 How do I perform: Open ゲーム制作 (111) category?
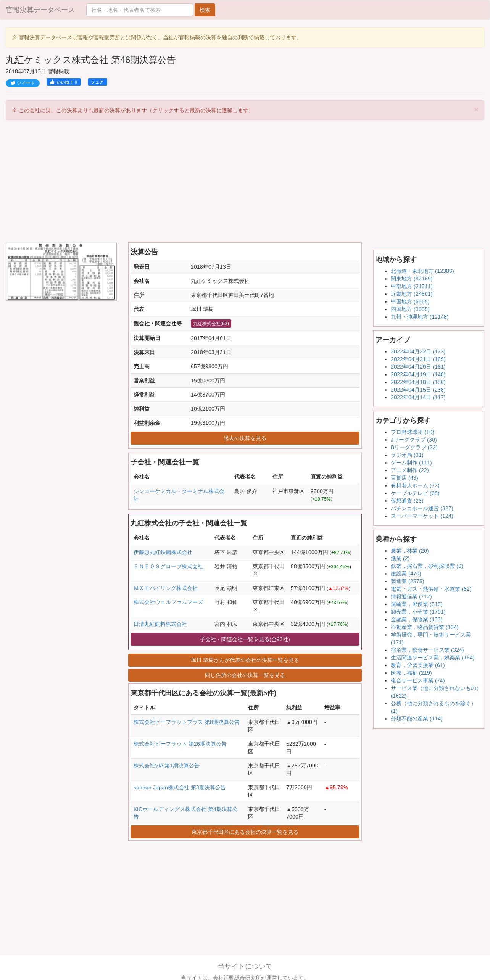pyautogui.click(x=411, y=463)
